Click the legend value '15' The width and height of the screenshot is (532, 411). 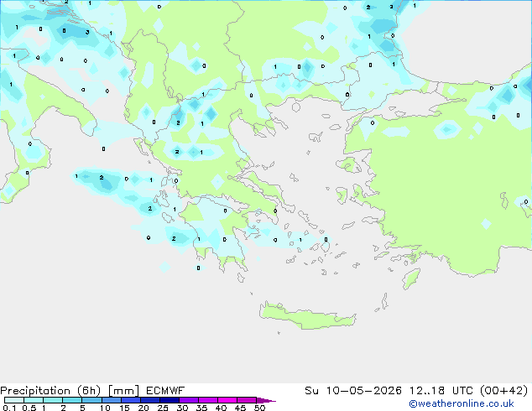[x=124, y=408]
